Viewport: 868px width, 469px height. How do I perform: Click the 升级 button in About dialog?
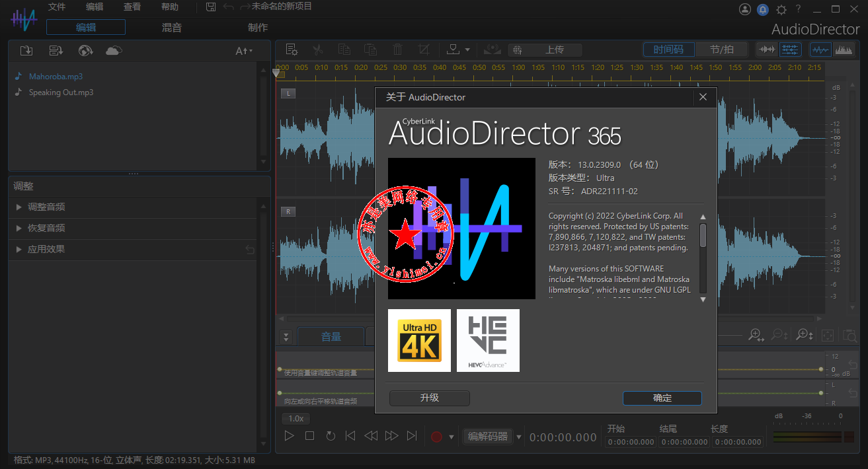[430, 398]
